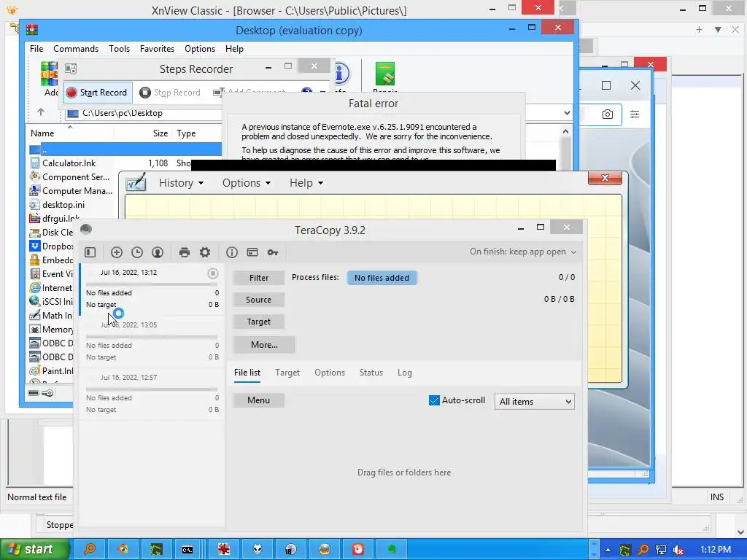Screen dimensions: 747x560
Task: Click the More... button
Action: tap(264, 345)
